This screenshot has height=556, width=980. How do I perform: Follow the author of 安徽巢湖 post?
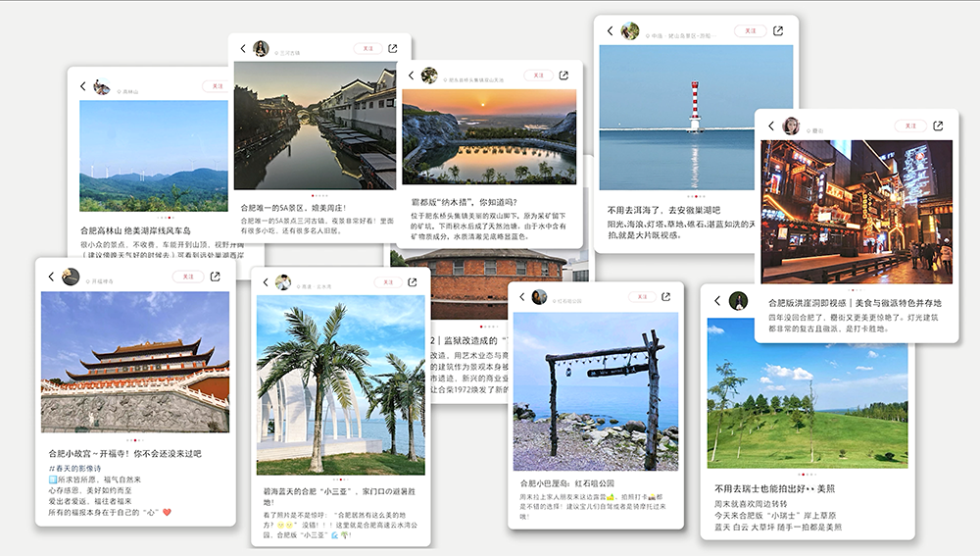751,30
